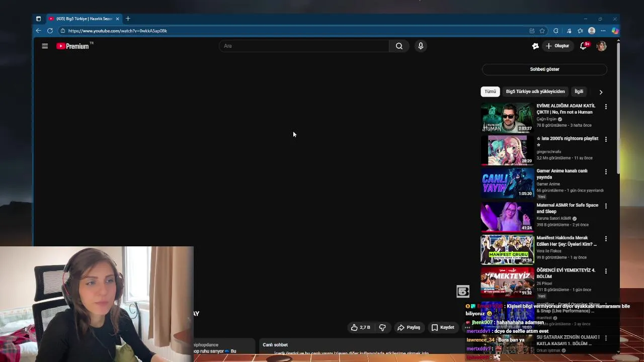Open late 2000's nightcore playlist thumbnail
The width and height of the screenshot is (644, 362).
507,150
